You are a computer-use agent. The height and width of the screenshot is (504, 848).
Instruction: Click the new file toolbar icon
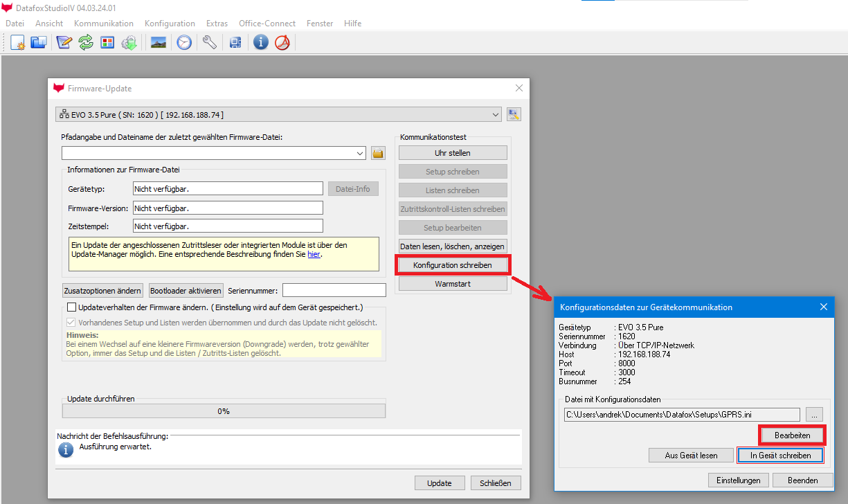click(x=18, y=43)
